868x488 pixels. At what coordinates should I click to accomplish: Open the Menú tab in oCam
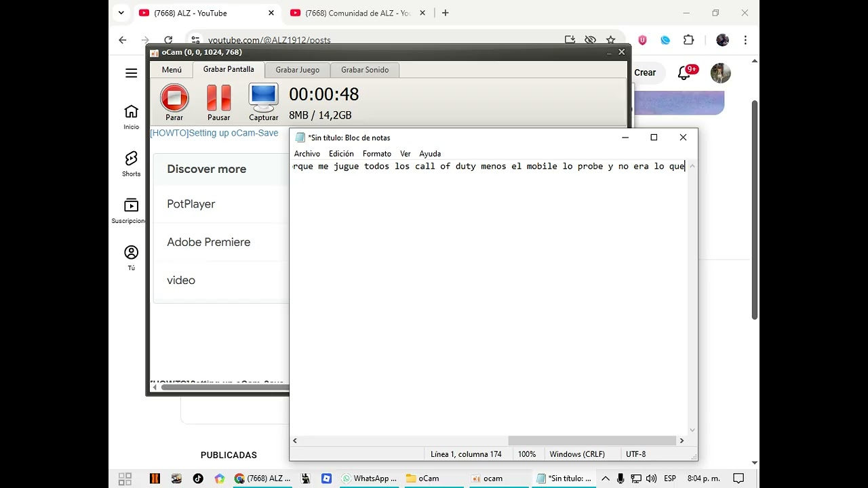172,70
